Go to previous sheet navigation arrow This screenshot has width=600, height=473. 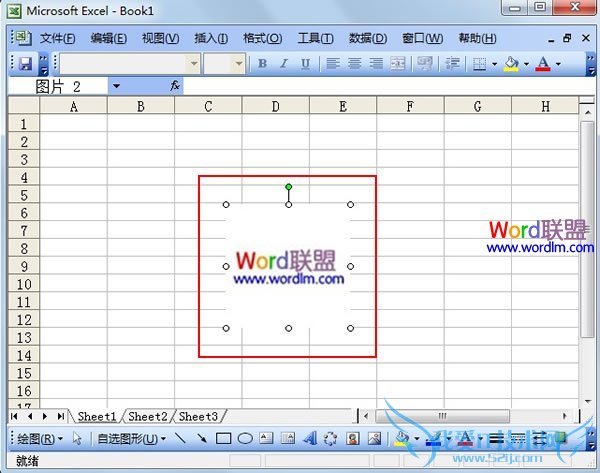click(x=30, y=416)
